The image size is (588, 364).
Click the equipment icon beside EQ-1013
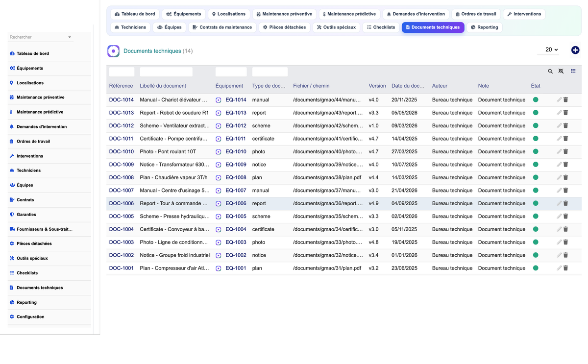pyautogui.click(x=219, y=113)
